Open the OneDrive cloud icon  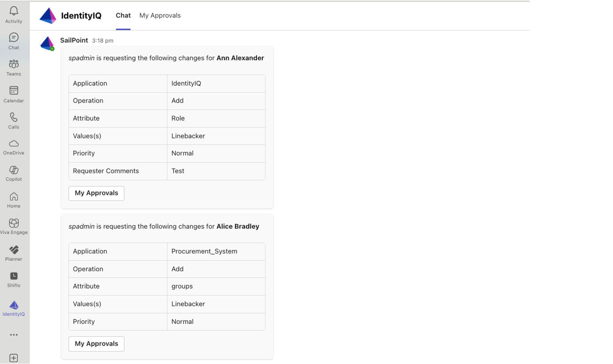click(x=14, y=147)
